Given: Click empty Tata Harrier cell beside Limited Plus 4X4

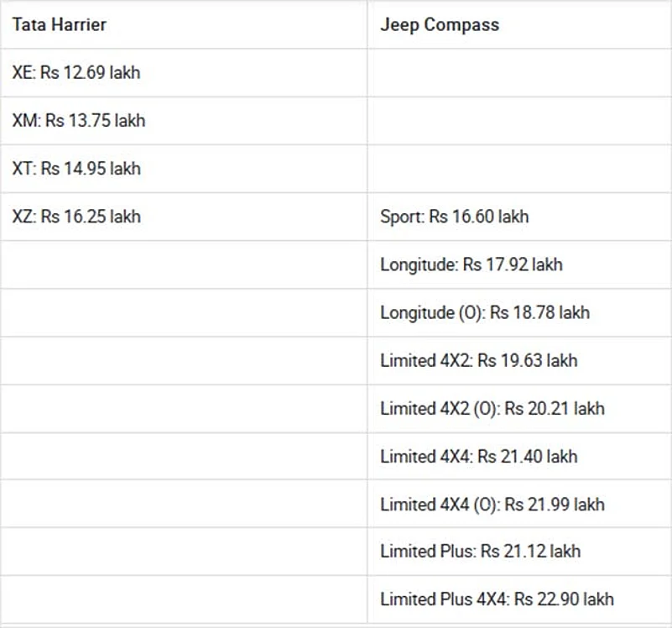Looking at the screenshot, I should click(x=184, y=599).
